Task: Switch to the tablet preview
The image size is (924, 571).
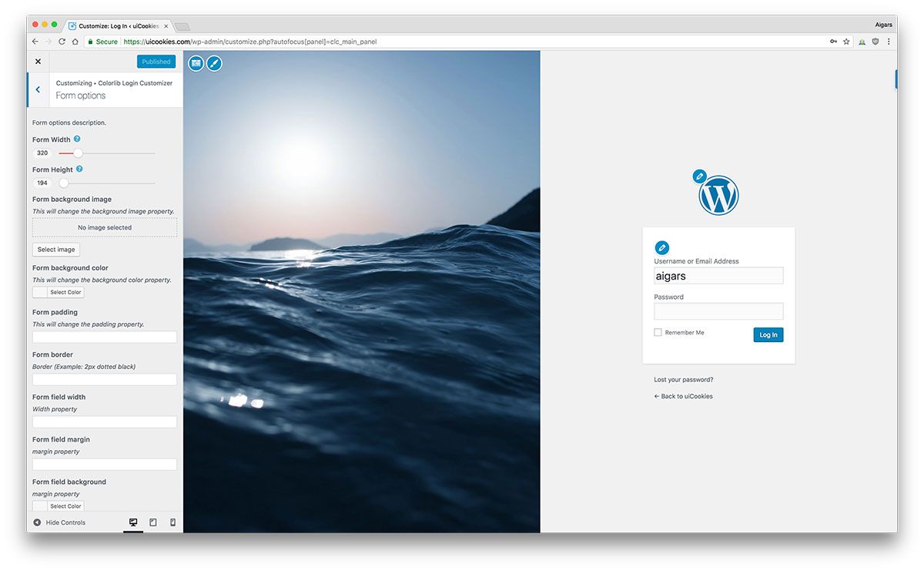Action: [x=153, y=522]
